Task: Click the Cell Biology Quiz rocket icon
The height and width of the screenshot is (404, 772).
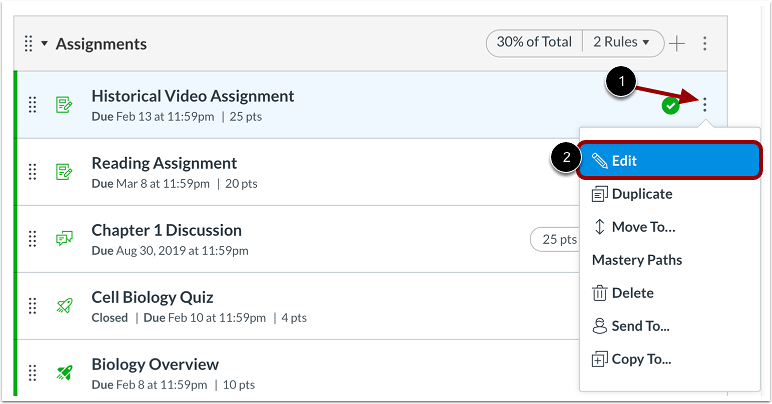Action: pos(64,306)
